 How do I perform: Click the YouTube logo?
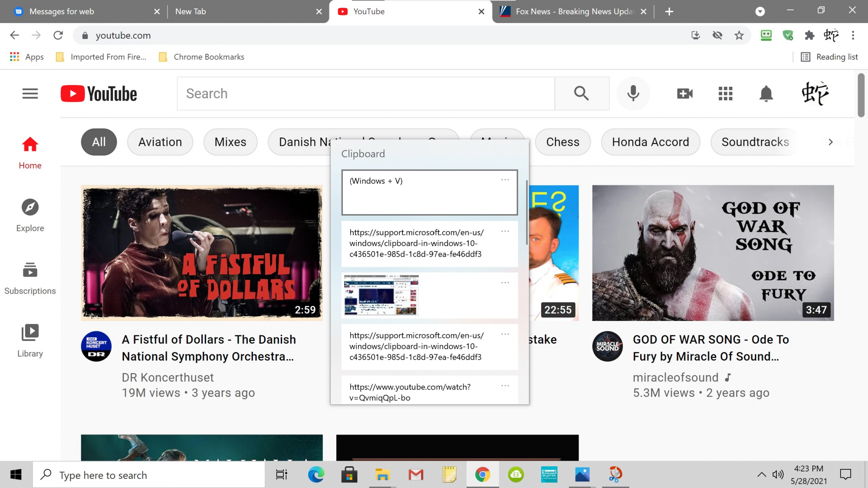pyautogui.click(x=99, y=94)
